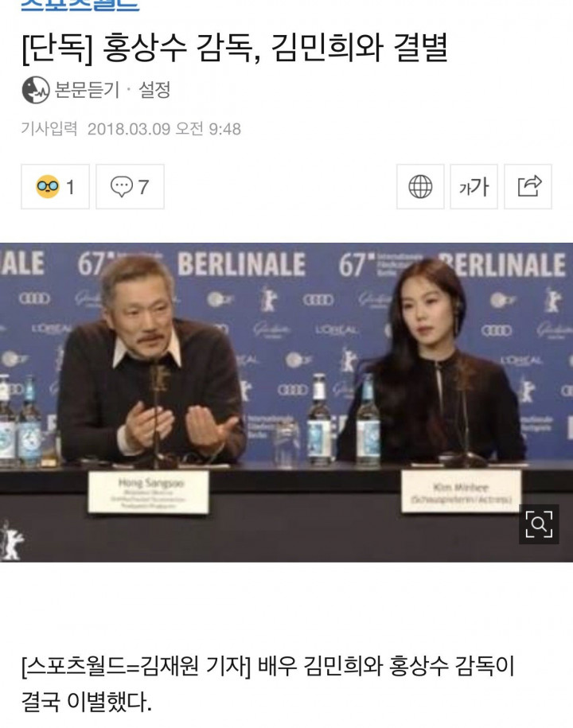
Task: Open 설정 settings link
Action: (x=154, y=90)
